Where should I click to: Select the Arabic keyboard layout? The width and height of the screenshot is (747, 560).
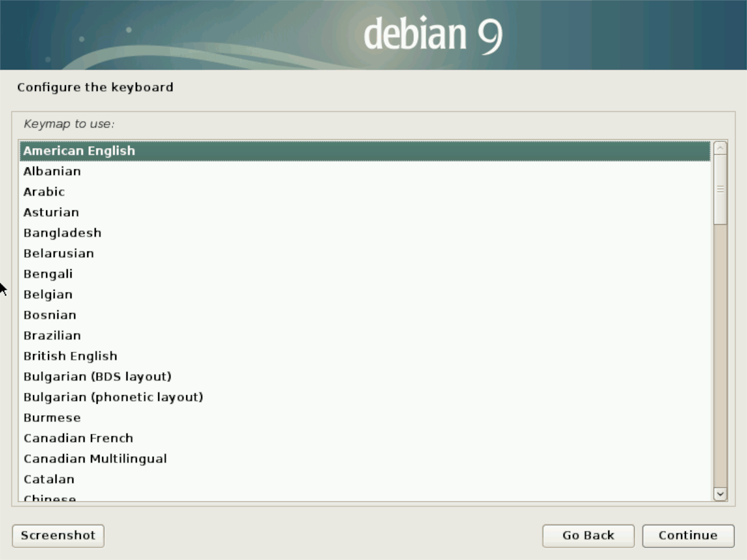point(44,192)
